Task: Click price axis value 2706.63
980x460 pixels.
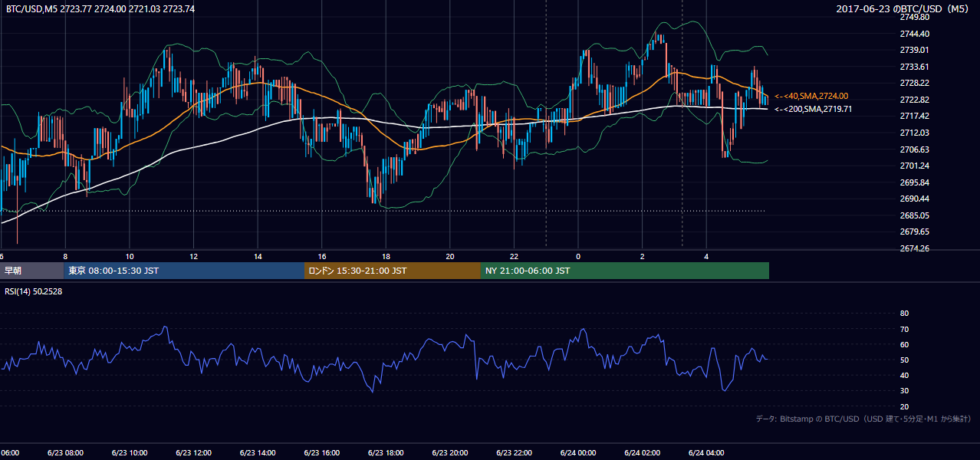Action: tap(914, 149)
